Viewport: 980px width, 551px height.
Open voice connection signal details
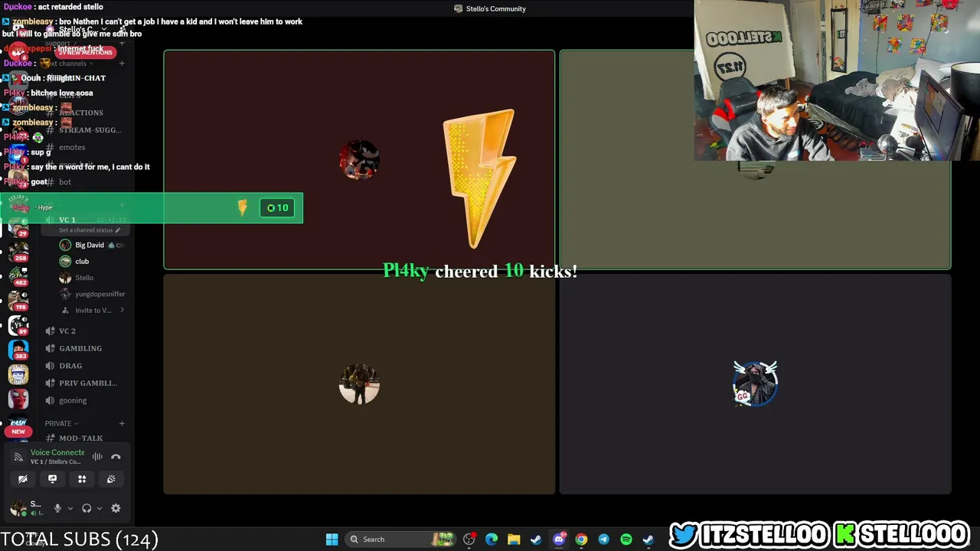(x=18, y=457)
